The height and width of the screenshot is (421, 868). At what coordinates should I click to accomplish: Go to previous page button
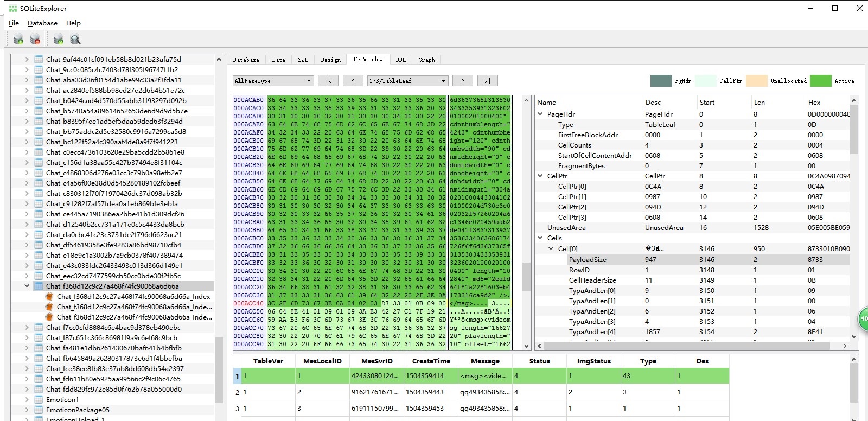click(353, 81)
